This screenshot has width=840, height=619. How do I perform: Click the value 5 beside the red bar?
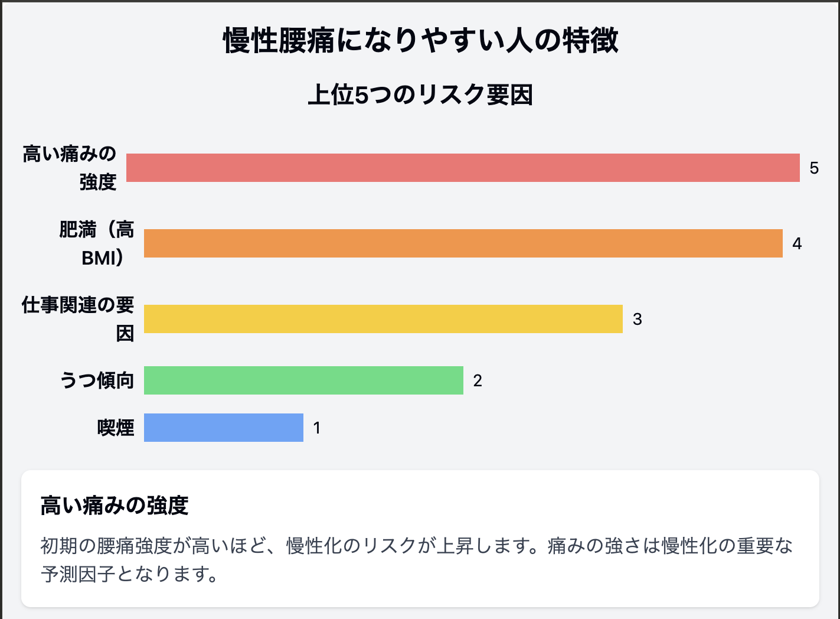(814, 168)
